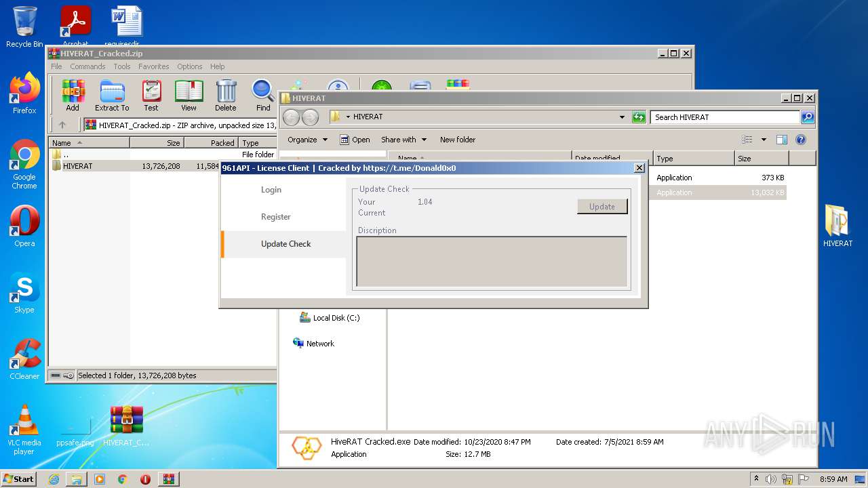The width and height of the screenshot is (868, 488).
Task: Sort Explorer files by Type column
Action: click(x=694, y=159)
